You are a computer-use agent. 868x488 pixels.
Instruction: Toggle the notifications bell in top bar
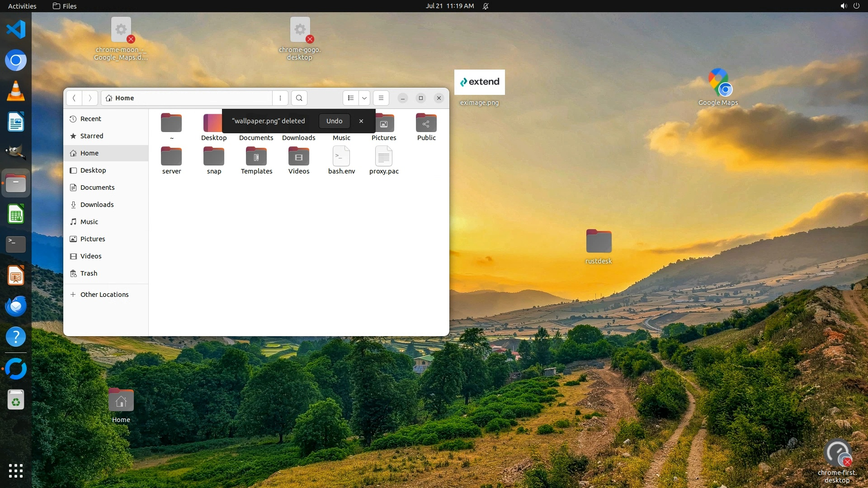pyautogui.click(x=486, y=6)
